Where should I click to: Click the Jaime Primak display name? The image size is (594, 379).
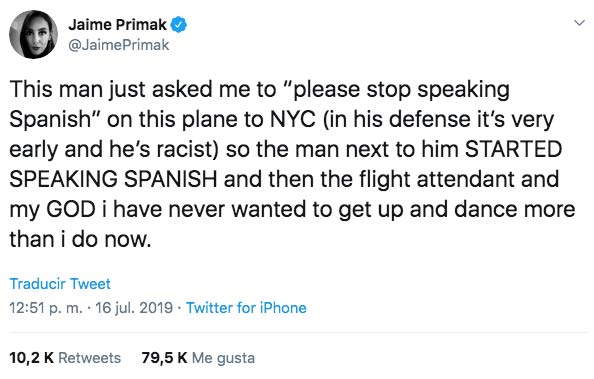coord(117,25)
